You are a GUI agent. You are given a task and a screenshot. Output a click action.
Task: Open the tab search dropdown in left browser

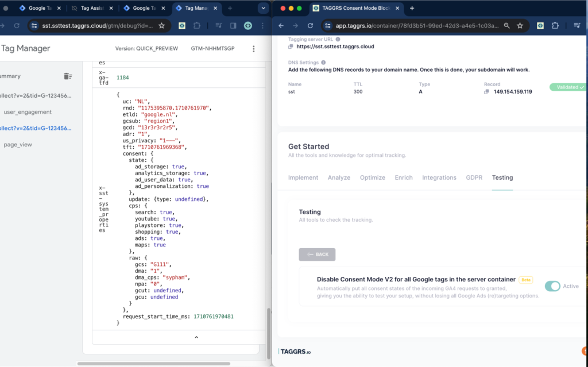(263, 8)
